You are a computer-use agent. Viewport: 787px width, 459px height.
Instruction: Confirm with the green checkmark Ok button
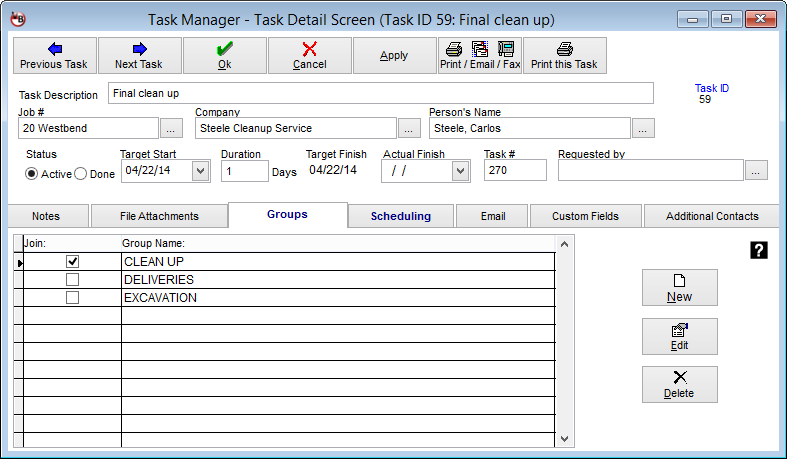click(x=225, y=55)
